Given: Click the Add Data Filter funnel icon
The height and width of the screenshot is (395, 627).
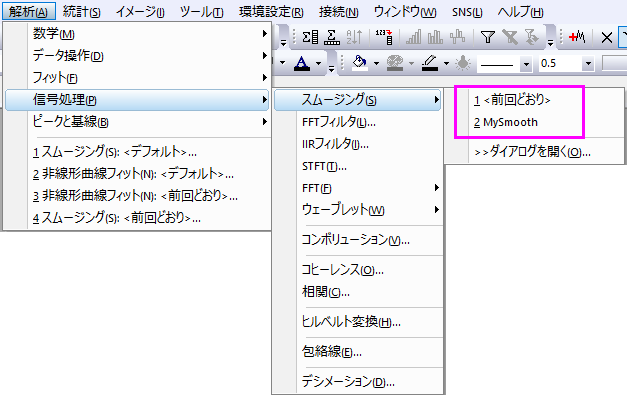Looking at the screenshot, I should 488,37.
